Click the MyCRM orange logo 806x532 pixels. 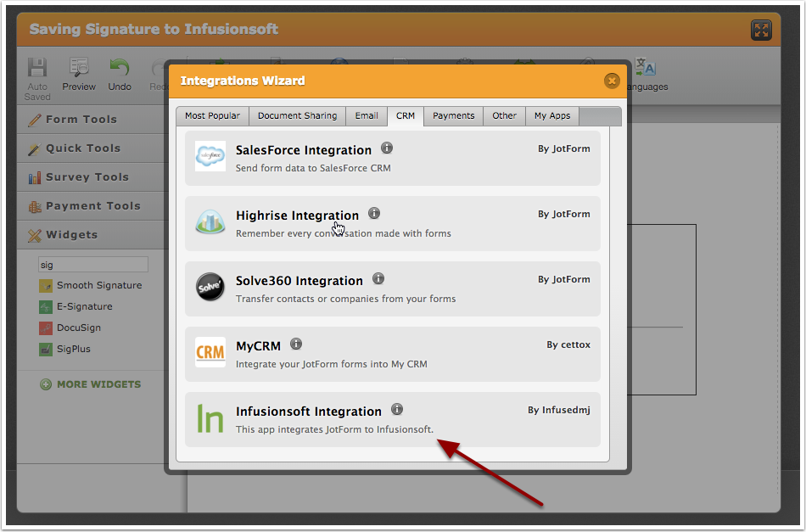[210, 352]
